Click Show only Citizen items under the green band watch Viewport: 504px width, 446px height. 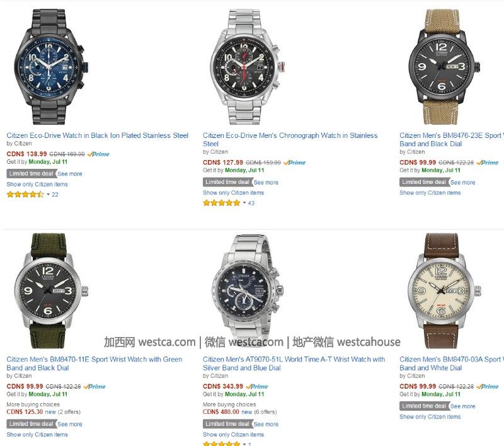click(x=37, y=435)
